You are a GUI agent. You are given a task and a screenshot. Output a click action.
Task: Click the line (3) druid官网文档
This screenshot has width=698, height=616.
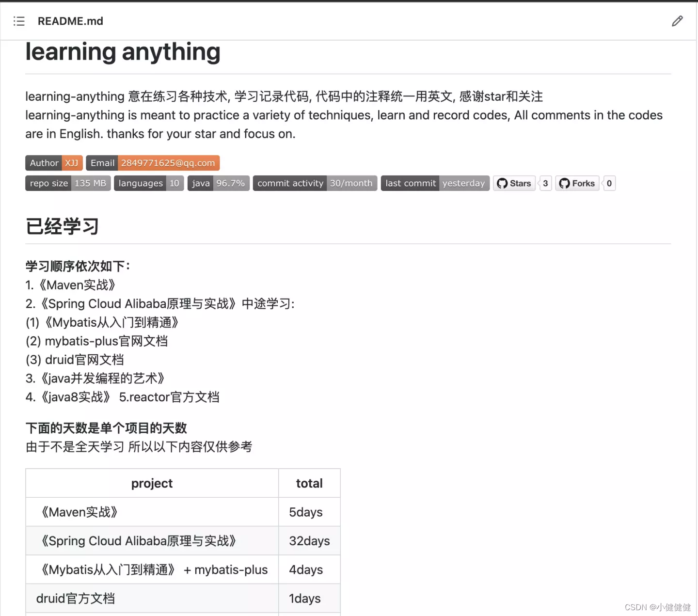point(75,360)
